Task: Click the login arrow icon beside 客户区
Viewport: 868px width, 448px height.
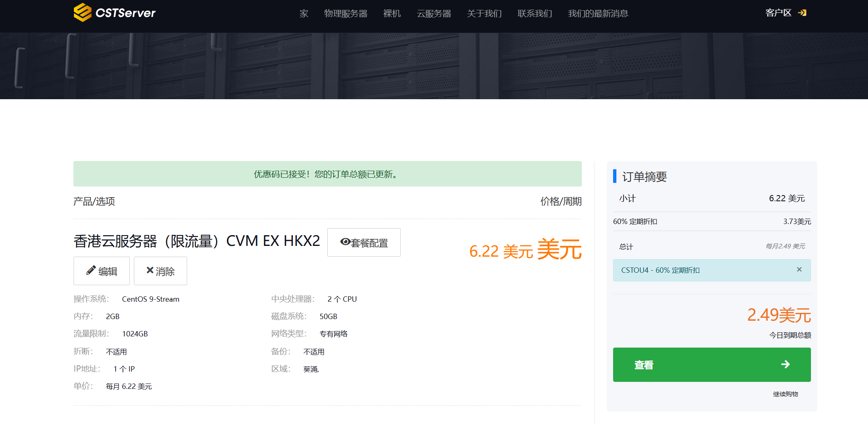Action: pos(802,13)
